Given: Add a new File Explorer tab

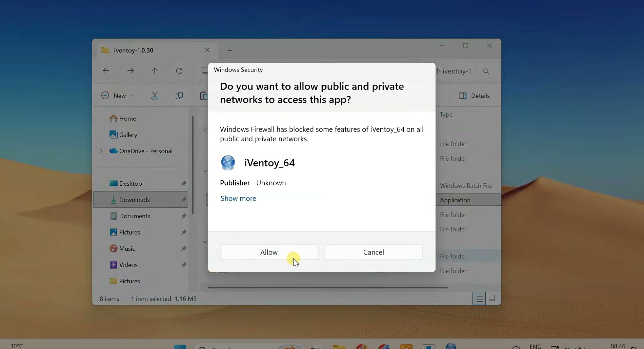Looking at the screenshot, I should click(x=230, y=50).
